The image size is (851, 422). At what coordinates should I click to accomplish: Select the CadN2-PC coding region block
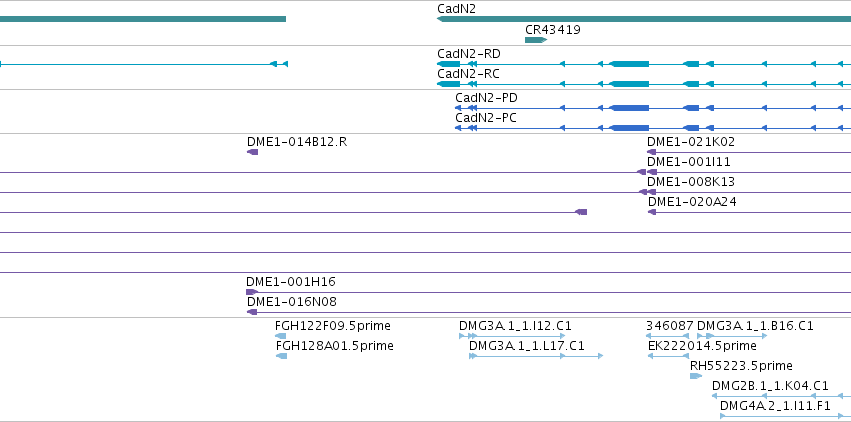(630, 128)
